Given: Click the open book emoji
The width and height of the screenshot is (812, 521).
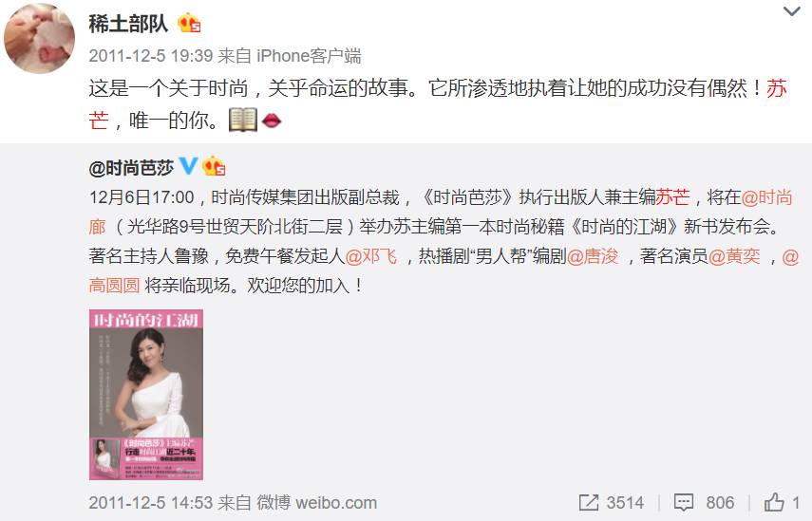Looking at the screenshot, I should click(243, 120).
